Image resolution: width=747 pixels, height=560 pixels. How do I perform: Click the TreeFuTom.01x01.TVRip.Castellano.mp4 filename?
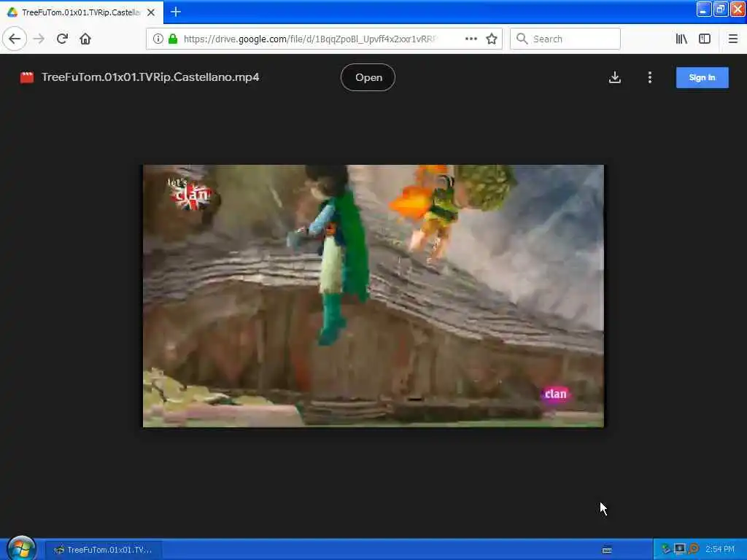tap(150, 77)
